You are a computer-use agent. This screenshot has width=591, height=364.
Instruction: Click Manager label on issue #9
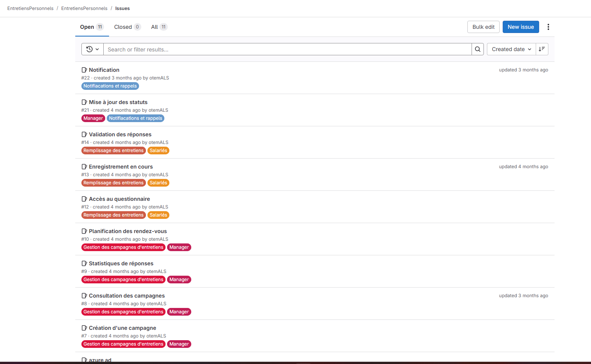pos(179,280)
